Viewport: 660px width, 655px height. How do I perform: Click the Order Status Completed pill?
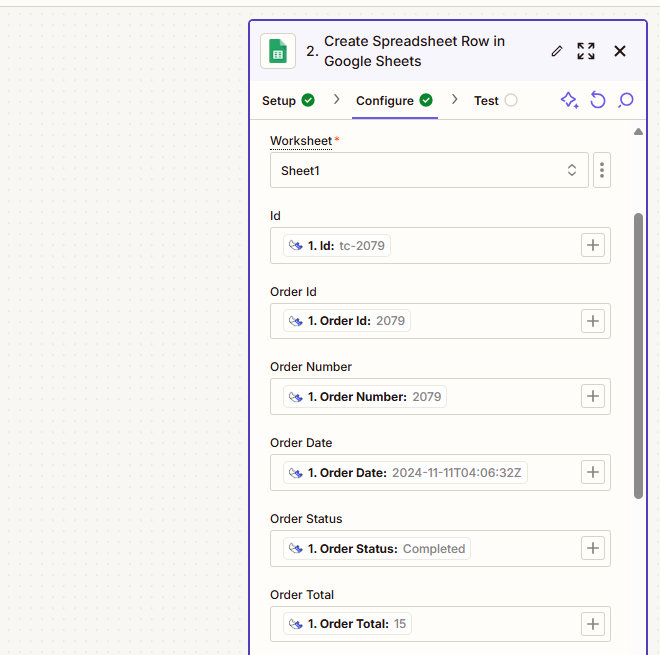[x=377, y=549]
